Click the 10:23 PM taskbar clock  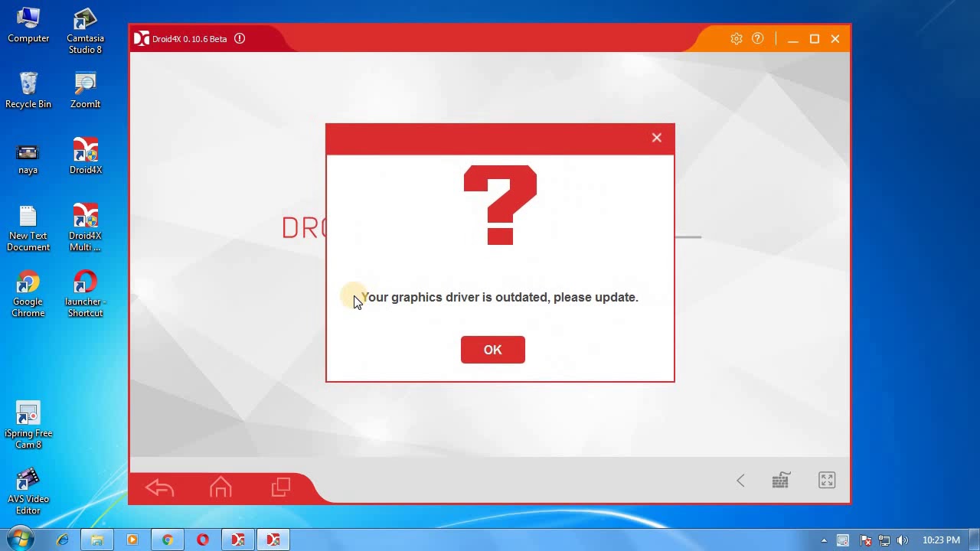[941, 540]
